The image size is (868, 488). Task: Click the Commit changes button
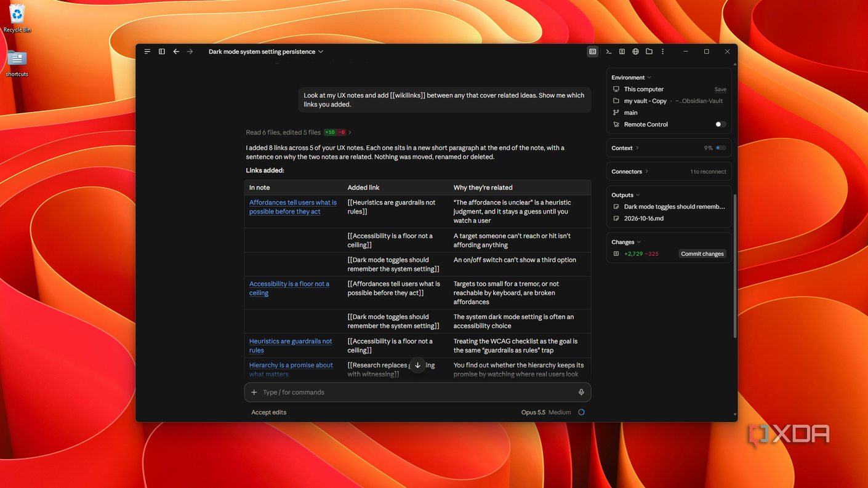tap(702, 254)
